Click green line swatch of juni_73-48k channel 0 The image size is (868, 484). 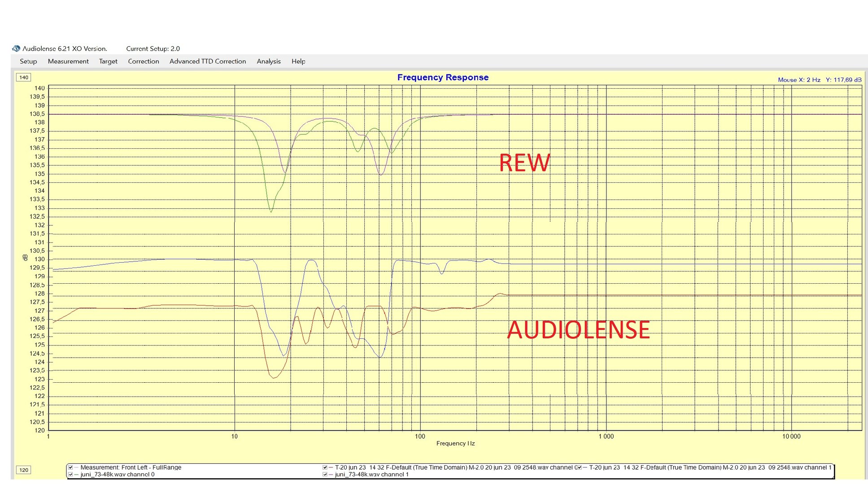76,474
